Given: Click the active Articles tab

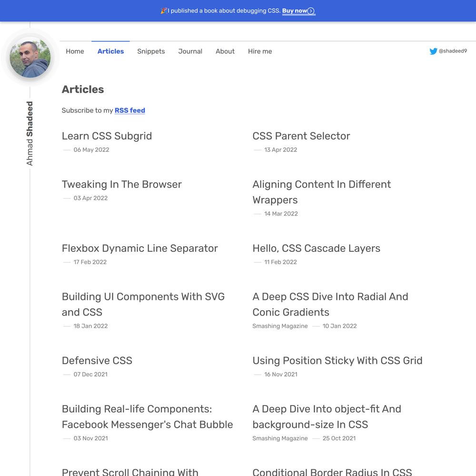Looking at the screenshot, I should coord(110,51).
